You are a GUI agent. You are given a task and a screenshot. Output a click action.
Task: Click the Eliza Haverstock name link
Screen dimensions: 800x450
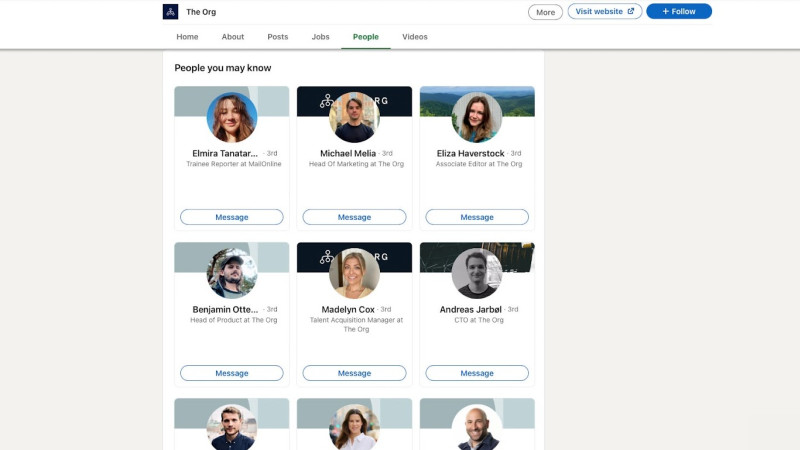pos(470,153)
